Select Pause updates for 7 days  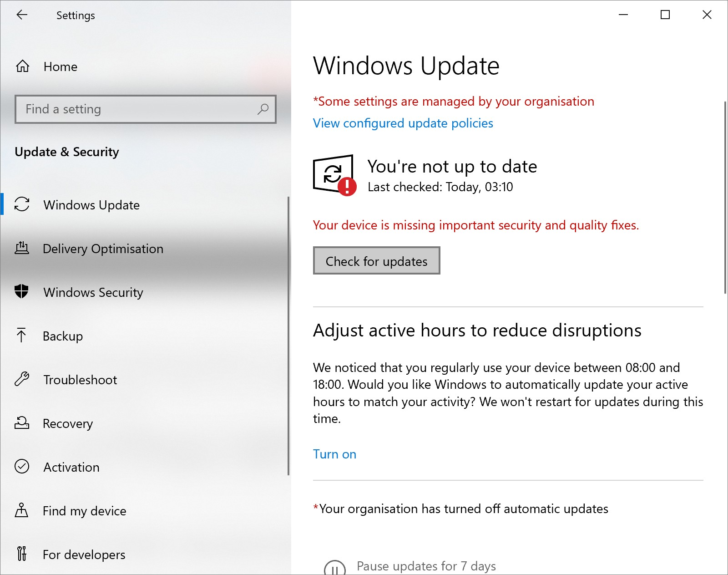coord(426,566)
